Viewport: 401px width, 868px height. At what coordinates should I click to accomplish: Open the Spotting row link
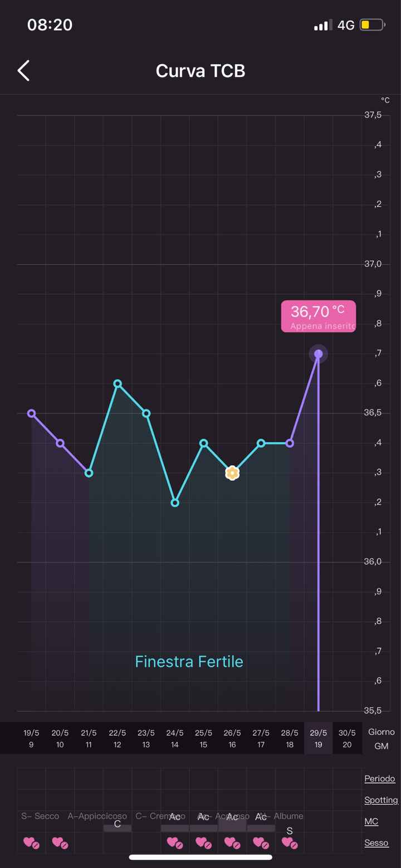(x=381, y=800)
